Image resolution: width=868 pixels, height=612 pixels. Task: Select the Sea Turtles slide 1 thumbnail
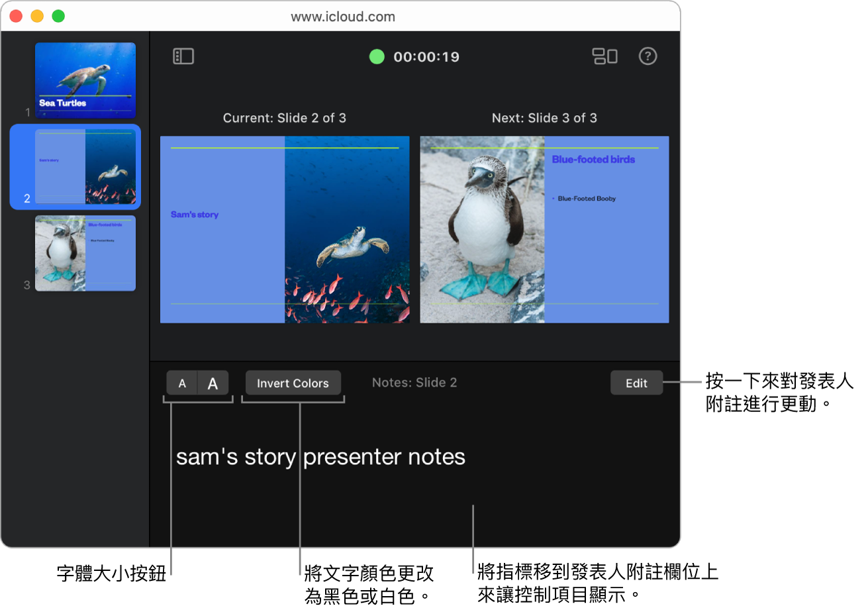click(85, 80)
